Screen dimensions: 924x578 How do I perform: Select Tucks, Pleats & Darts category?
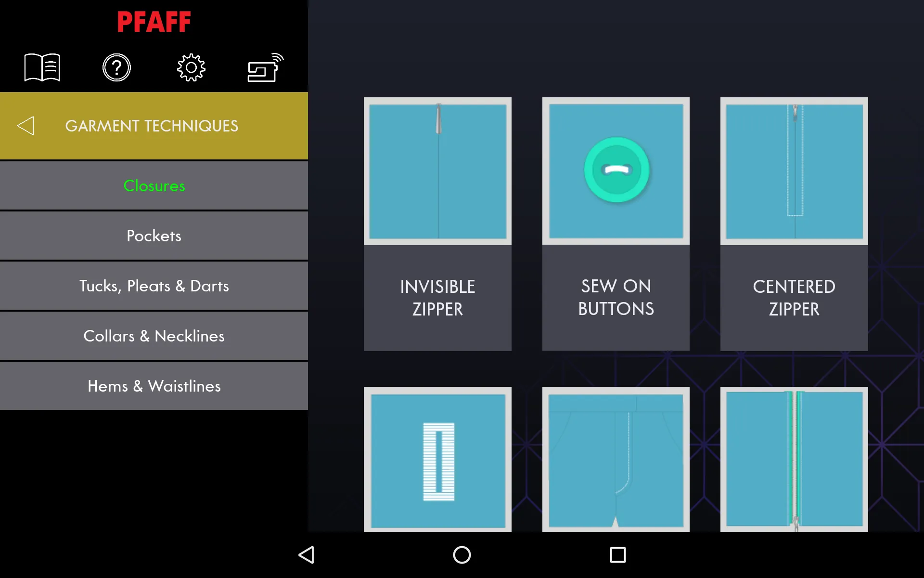pos(154,286)
